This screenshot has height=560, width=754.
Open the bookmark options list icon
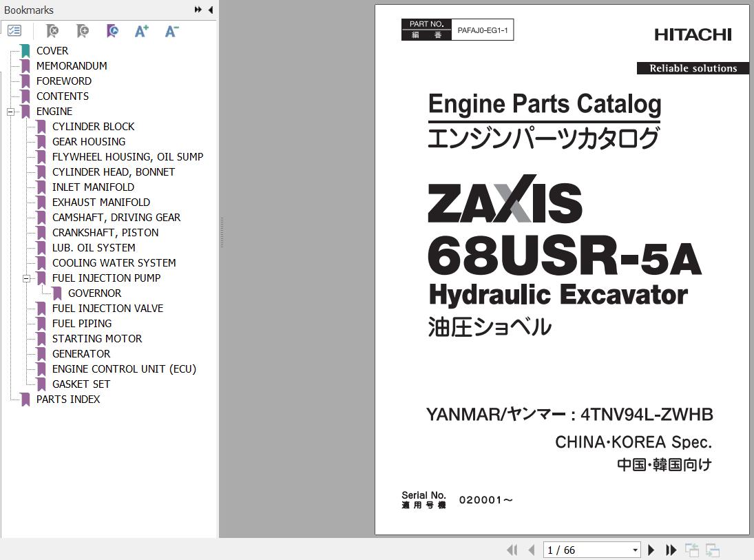coord(14,31)
